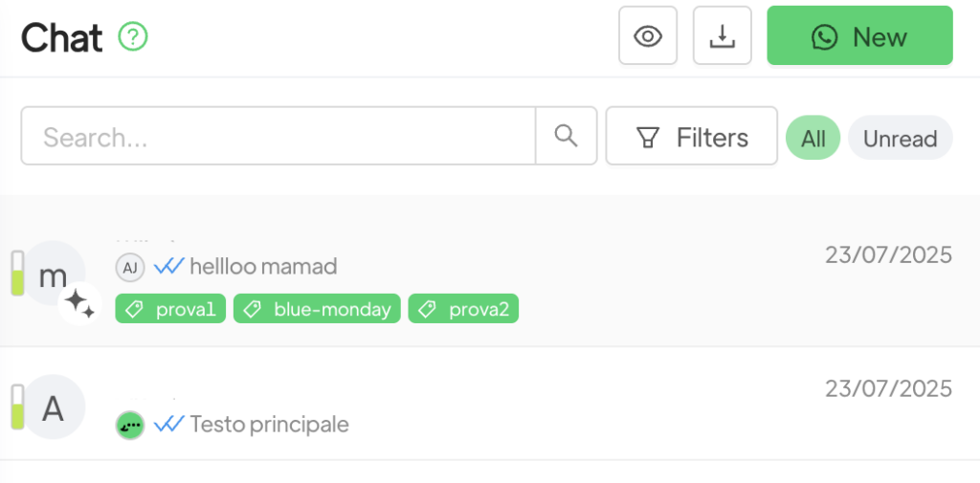Toggle the eye visibility button
This screenshot has height=483, width=980.
(x=648, y=36)
